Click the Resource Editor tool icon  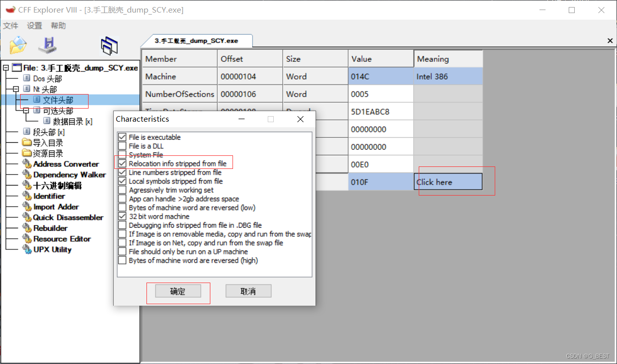27,239
